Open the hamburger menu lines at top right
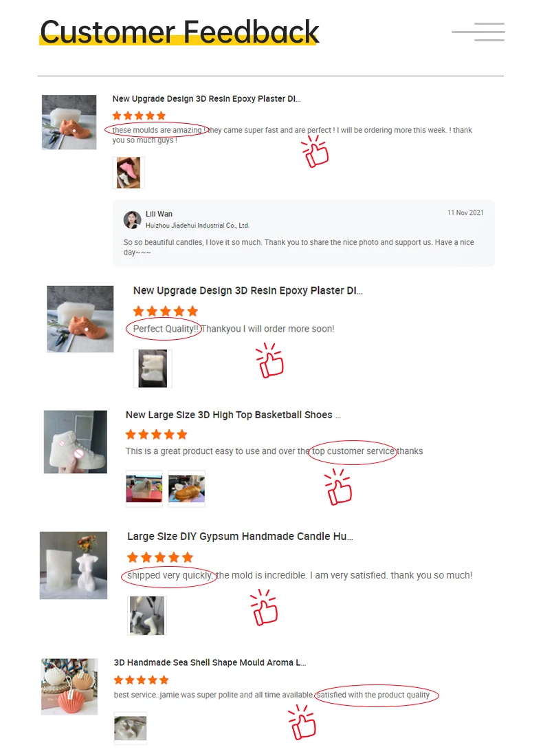This screenshot has width=543, height=756. (x=478, y=32)
